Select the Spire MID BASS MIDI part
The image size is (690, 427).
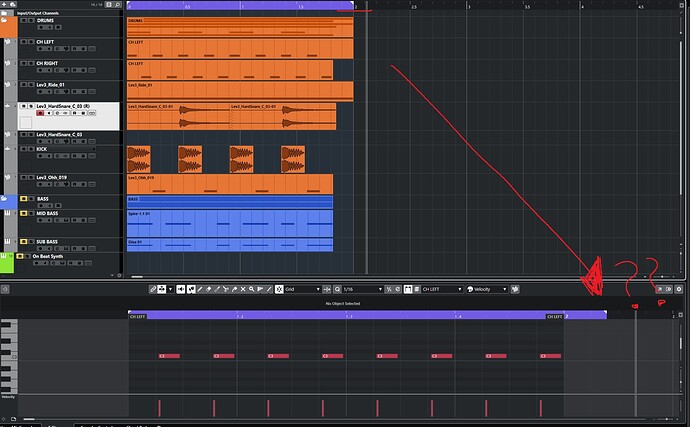(230, 224)
